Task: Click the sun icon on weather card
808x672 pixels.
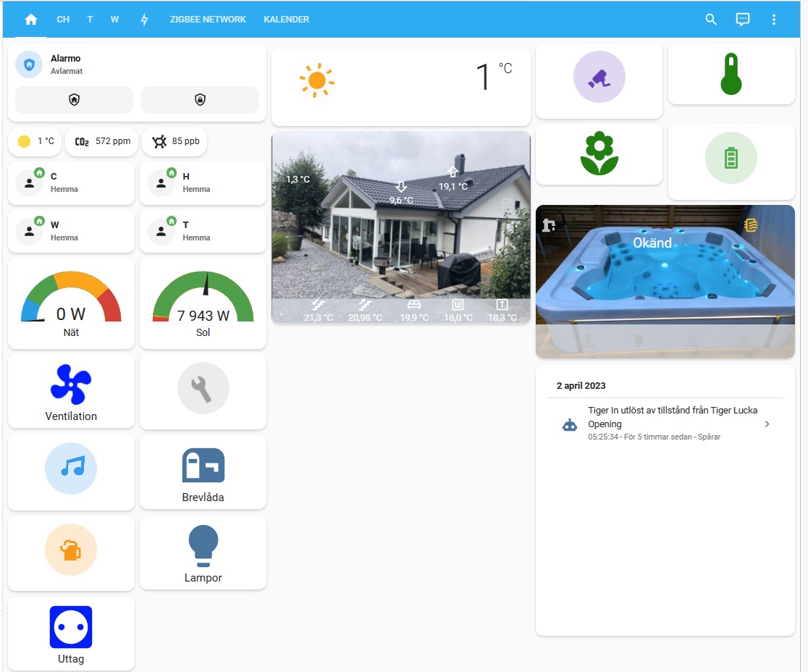Action: [x=317, y=80]
